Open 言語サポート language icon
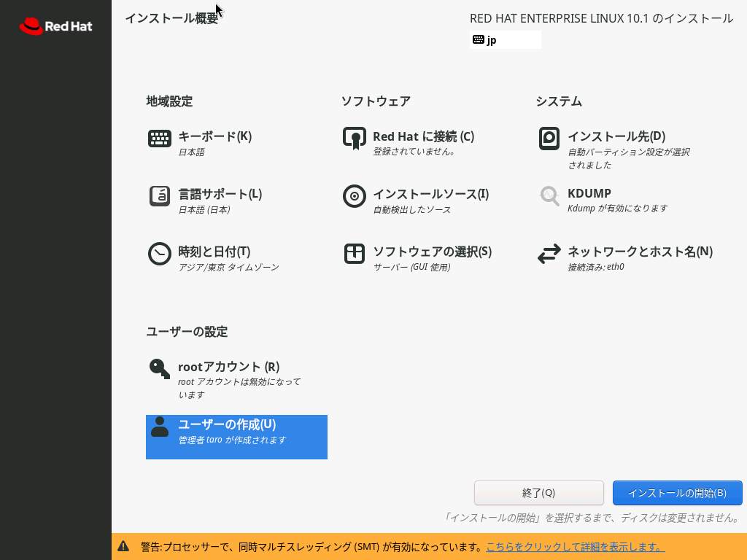This screenshot has width=747, height=560. coord(160,196)
